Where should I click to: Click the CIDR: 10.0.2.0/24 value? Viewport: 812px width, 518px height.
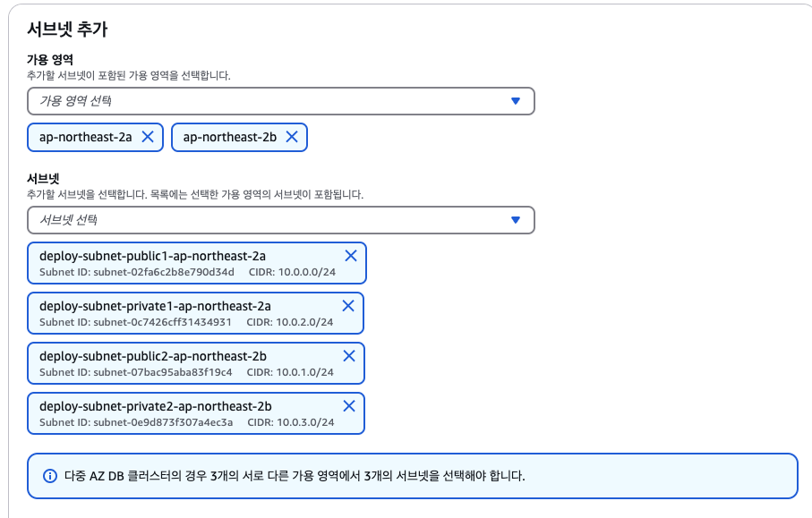coord(289,322)
